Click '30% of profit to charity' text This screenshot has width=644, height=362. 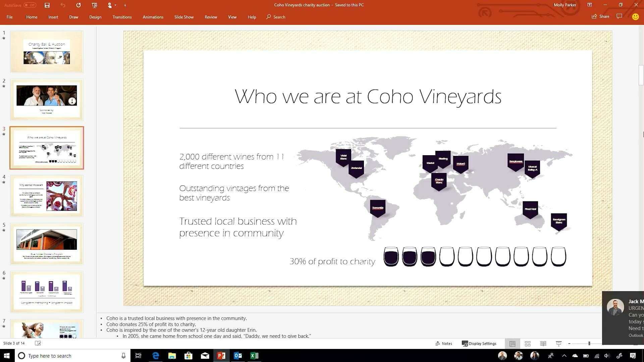coord(332,261)
